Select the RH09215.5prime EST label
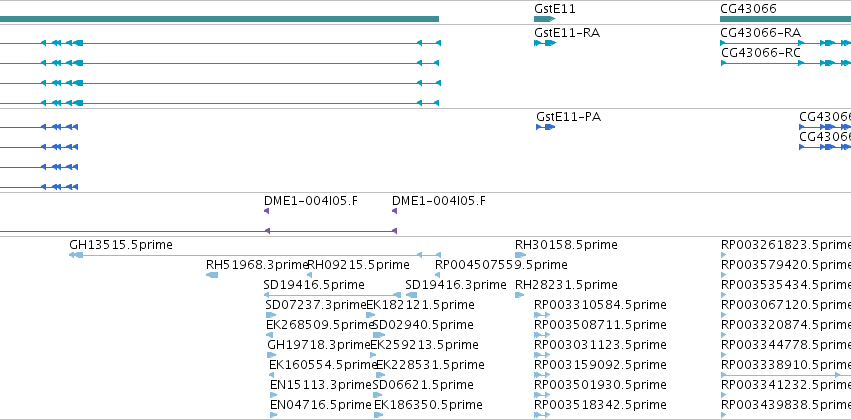The width and height of the screenshot is (851, 420). (x=359, y=265)
